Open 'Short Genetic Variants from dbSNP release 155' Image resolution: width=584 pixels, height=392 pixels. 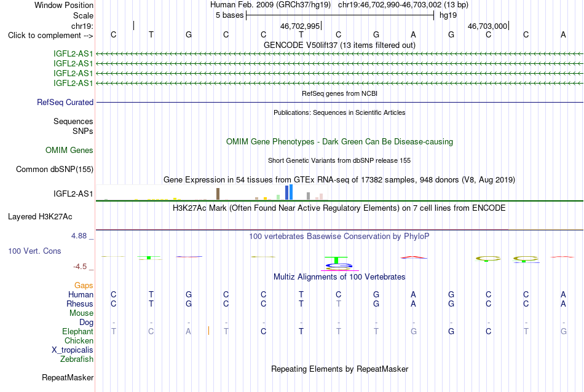[339, 160]
